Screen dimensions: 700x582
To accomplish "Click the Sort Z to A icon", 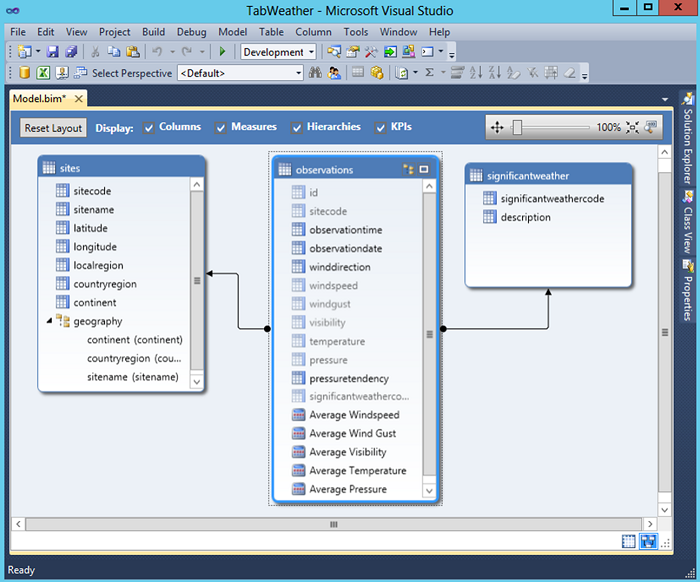I will coord(495,72).
